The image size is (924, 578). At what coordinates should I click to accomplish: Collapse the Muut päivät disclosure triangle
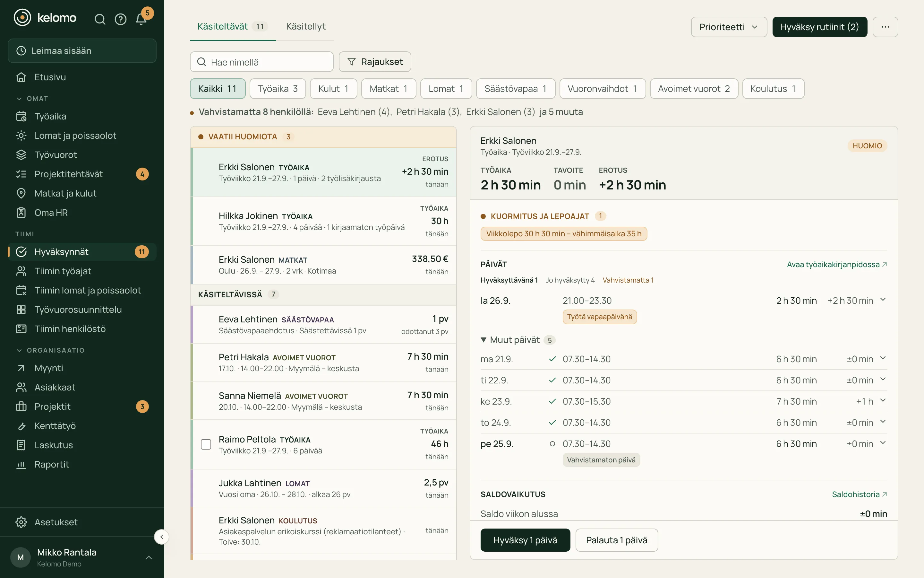pos(483,340)
